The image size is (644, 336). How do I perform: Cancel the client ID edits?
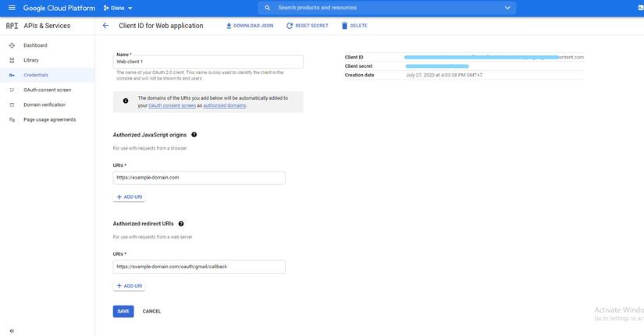coord(151,311)
